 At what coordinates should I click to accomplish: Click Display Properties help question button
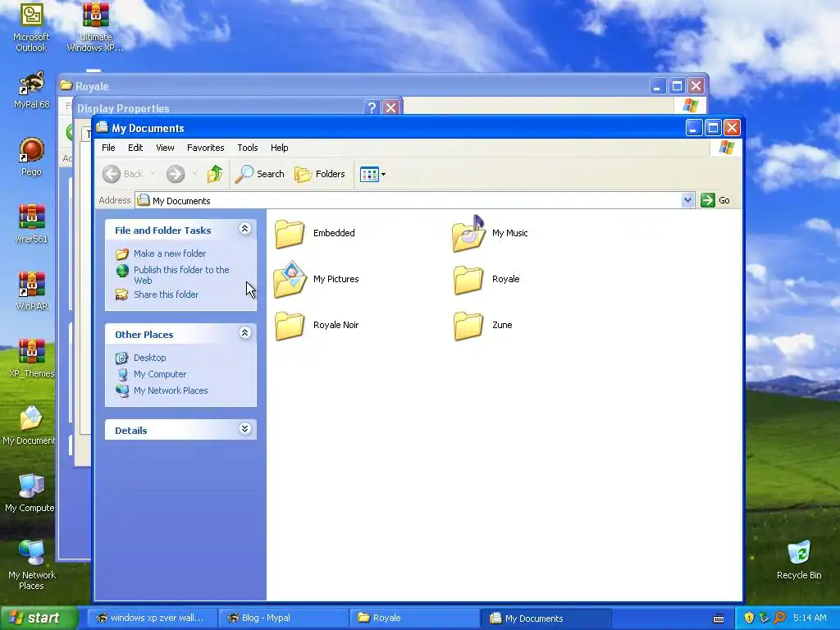(x=372, y=107)
